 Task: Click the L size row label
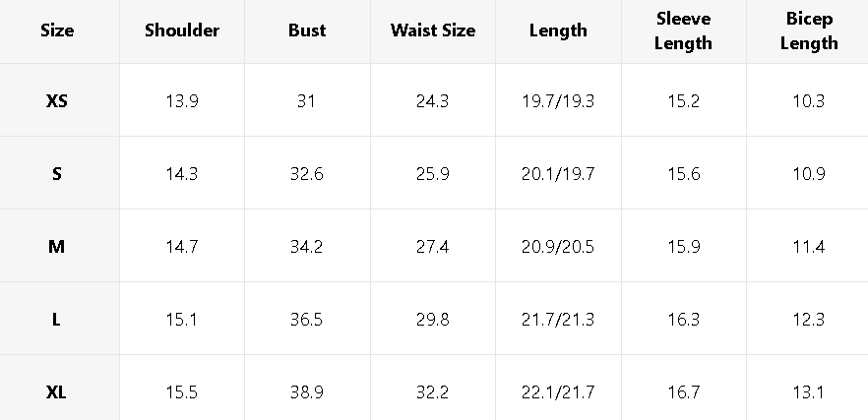click(x=57, y=320)
